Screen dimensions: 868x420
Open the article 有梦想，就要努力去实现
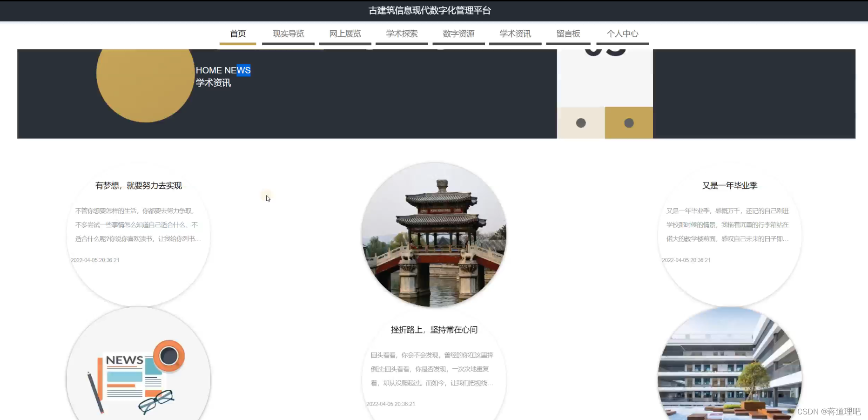(138, 186)
